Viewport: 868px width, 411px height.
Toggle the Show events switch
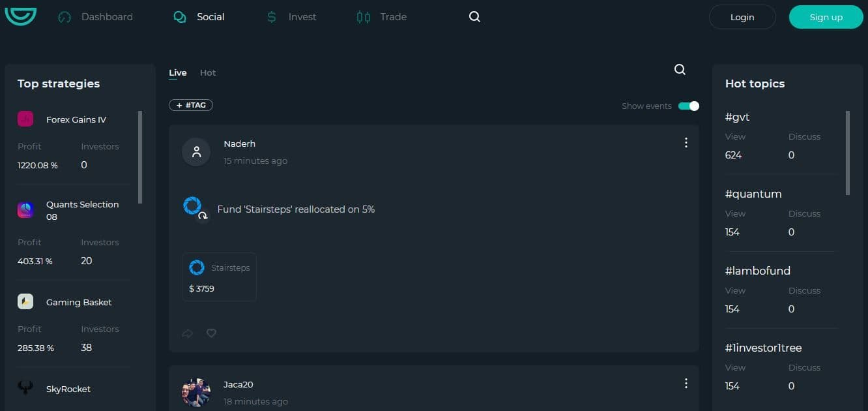pos(688,106)
